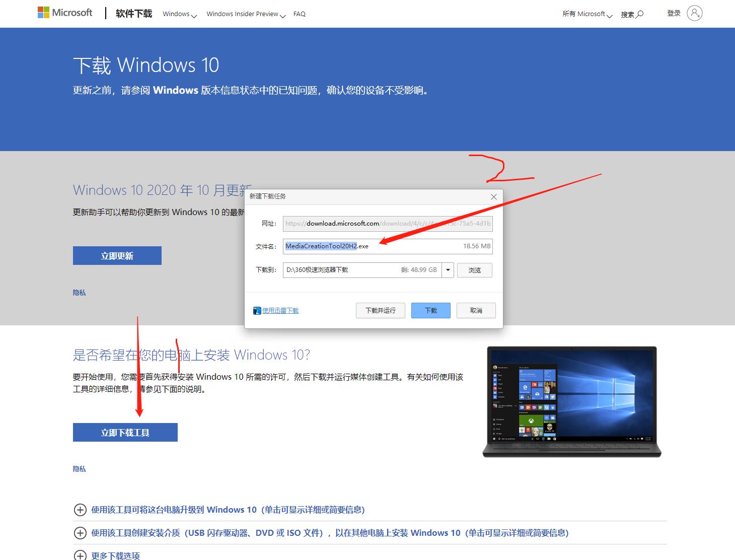Image resolution: width=735 pixels, height=560 pixels.
Task: Click the Windows 10 laptop image
Action: (x=572, y=401)
